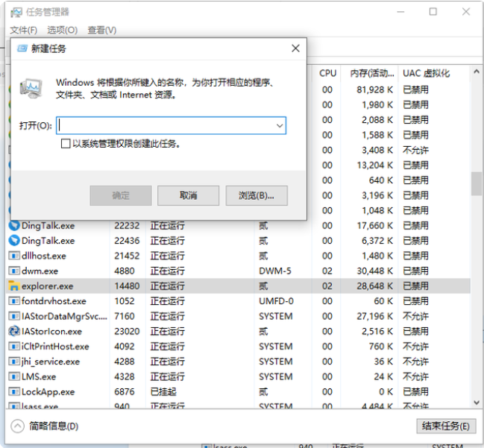The height and width of the screenshot is (448, 484).
Task: Click fontdrvhost.exe process name
Action: 54,301
